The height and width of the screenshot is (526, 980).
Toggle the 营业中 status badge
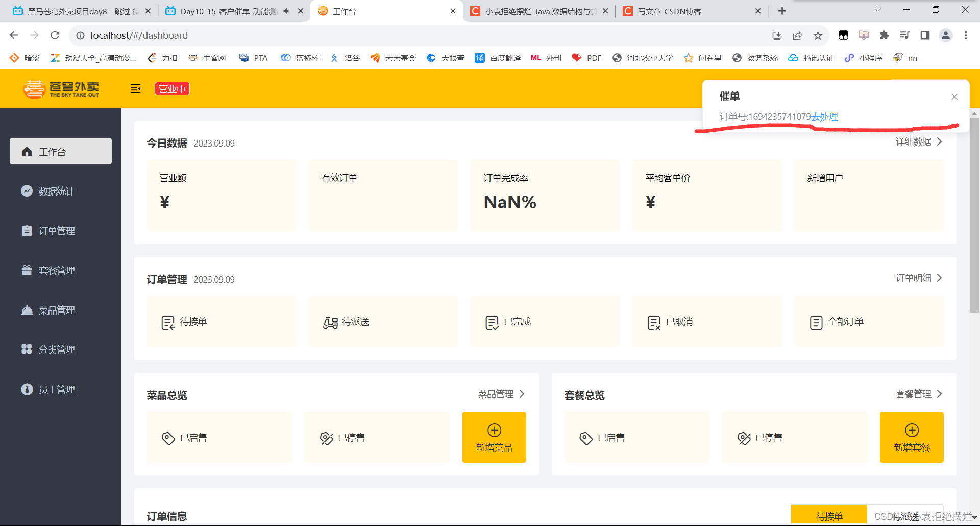coord(171,88)
